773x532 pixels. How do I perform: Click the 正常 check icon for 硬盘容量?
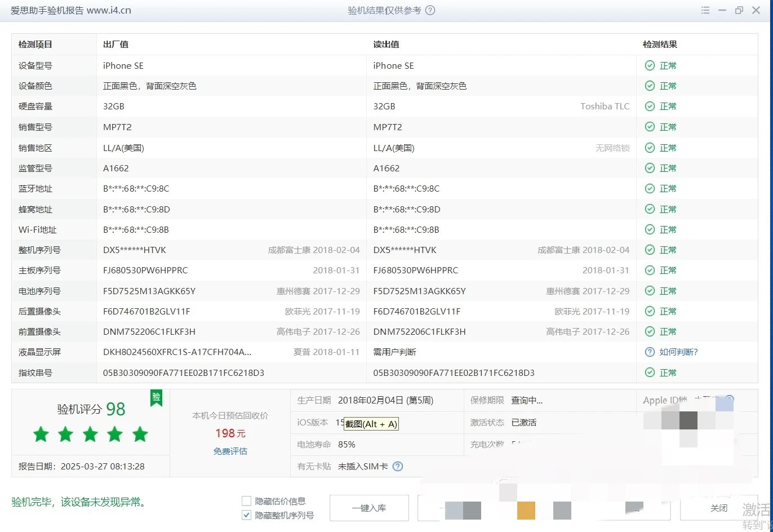click(x=650, y=106)
